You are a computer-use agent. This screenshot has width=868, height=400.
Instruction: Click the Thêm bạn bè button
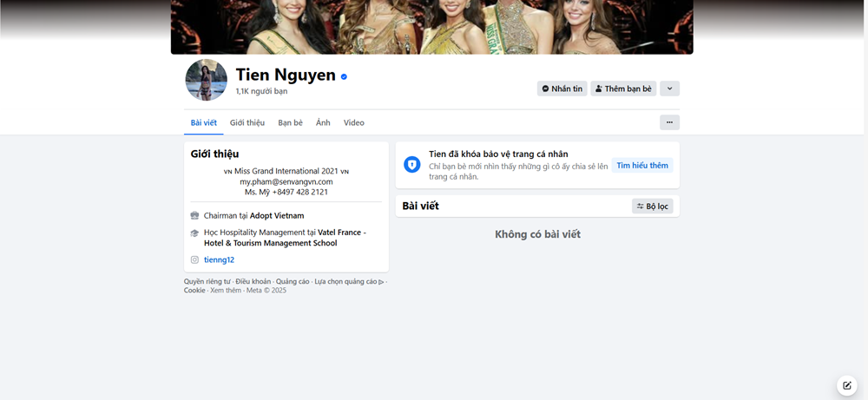tap(623, 89)
